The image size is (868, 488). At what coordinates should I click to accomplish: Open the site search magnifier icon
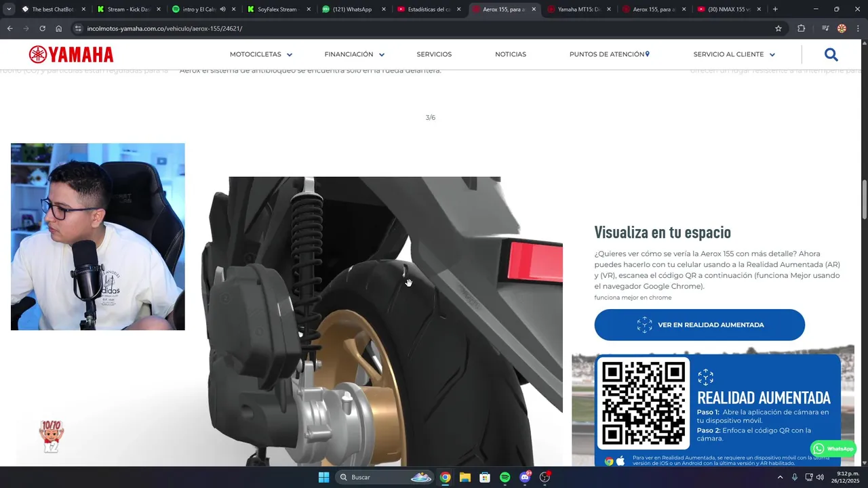coord(831,54)
